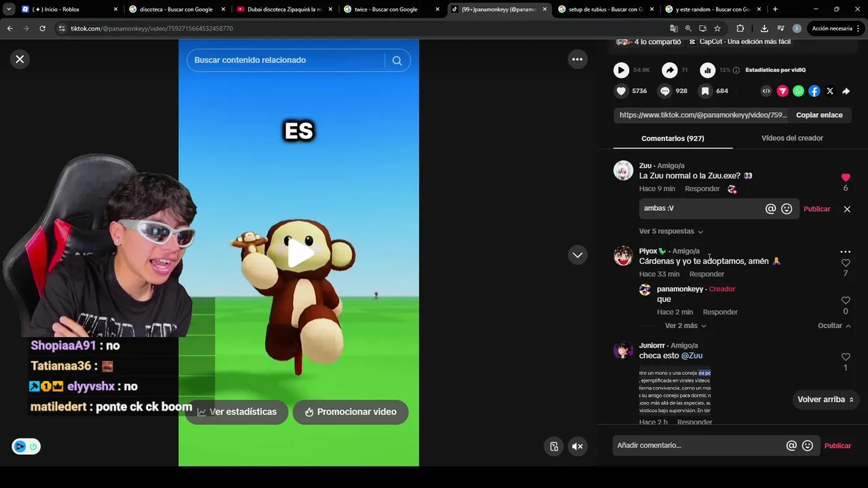Click search icon in related content bar

coord(397,60)
